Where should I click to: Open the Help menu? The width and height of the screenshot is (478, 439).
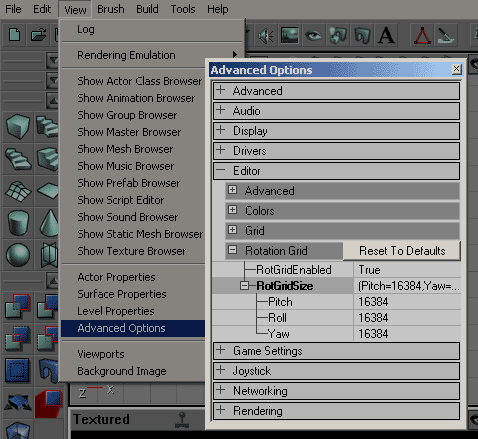(218, 9)
